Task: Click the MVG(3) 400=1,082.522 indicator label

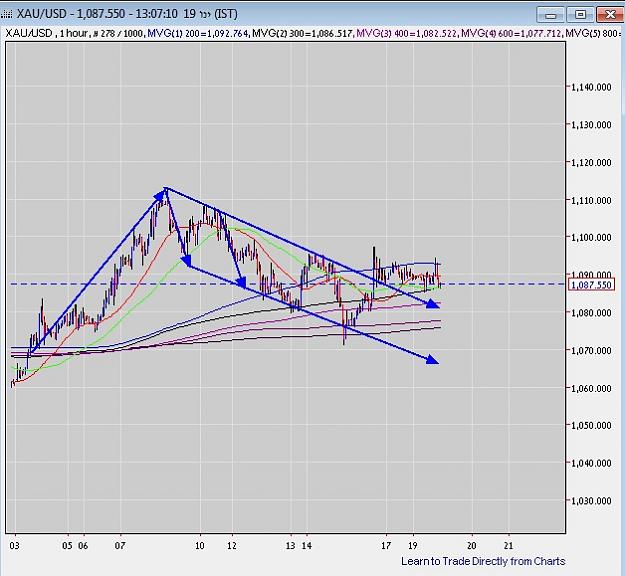Action: (407, 33)
